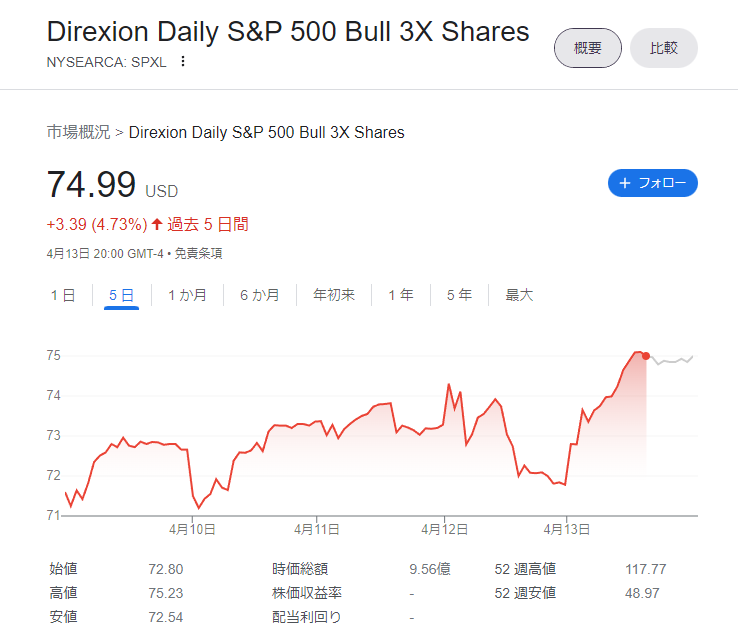Image resolution: width=738 pixels, height=635 pixels.
Task: Click the 4月13日 marker on chart axis
Action: [x=567, y=530]
